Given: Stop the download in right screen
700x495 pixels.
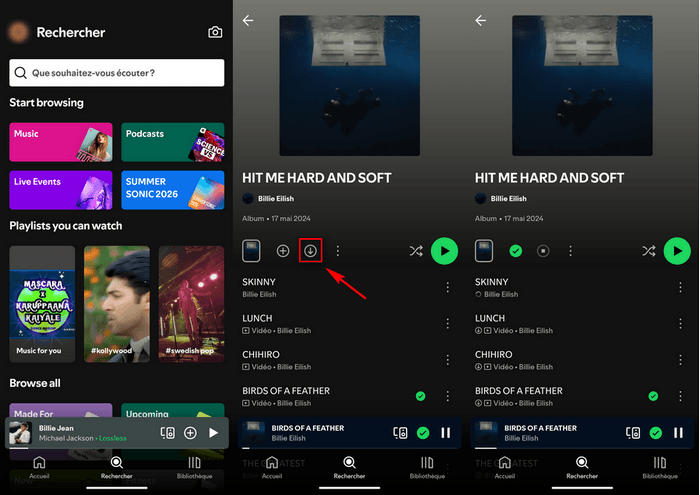Looking at the screenshot, I should [543, 251].
